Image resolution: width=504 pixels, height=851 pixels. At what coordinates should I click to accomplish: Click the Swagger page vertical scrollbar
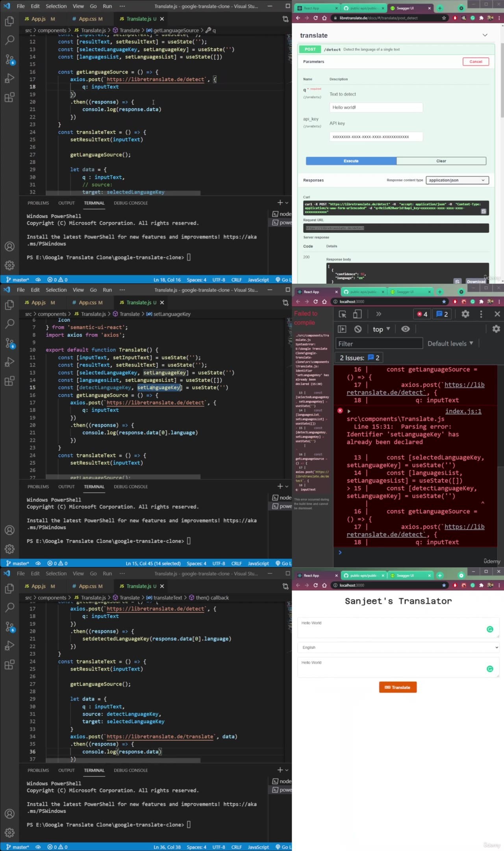pos(502,79)
